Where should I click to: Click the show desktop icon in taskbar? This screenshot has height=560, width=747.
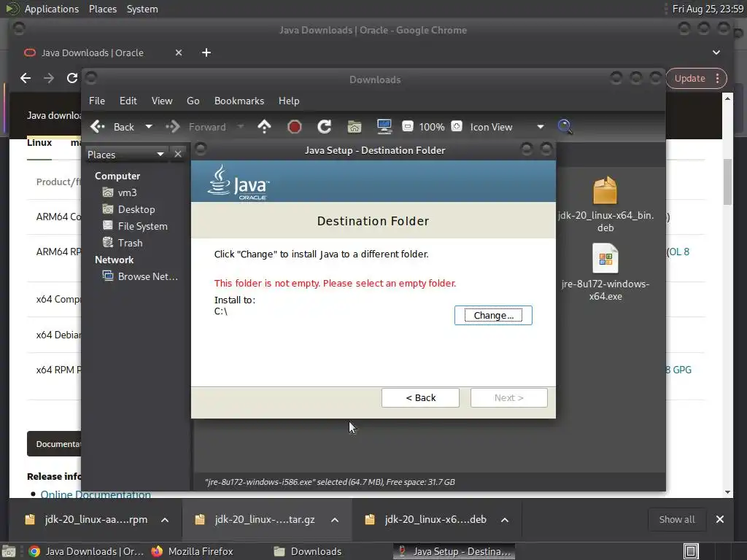9,551
